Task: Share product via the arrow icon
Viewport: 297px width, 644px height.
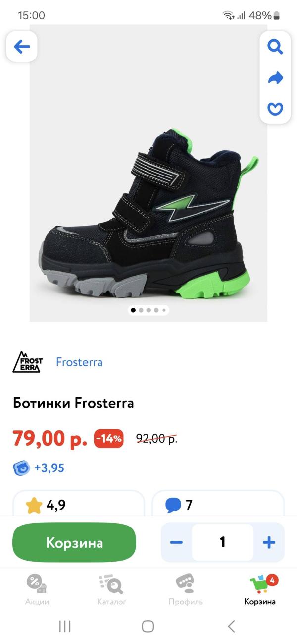Action: [x=275, y=78]
